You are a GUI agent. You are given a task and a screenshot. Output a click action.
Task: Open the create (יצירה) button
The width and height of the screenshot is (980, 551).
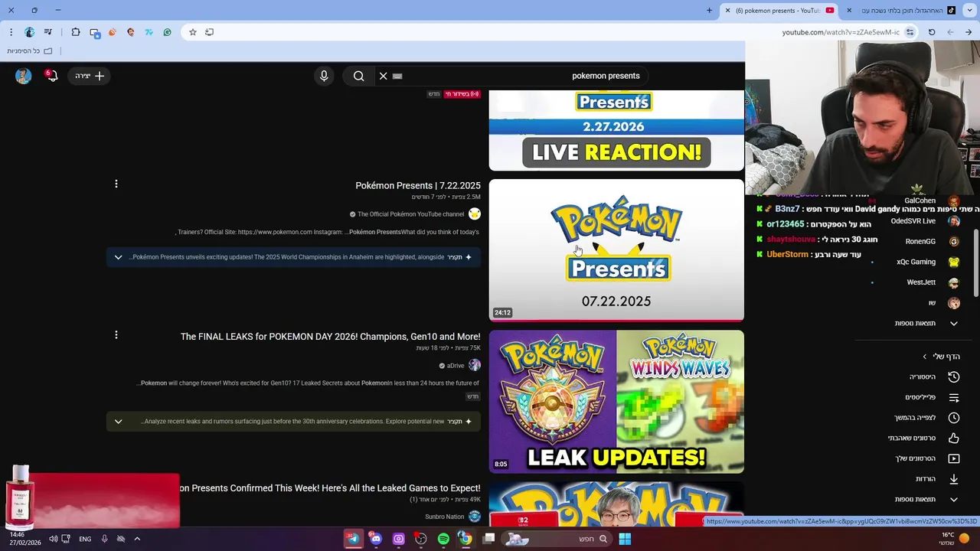point(90,76)
